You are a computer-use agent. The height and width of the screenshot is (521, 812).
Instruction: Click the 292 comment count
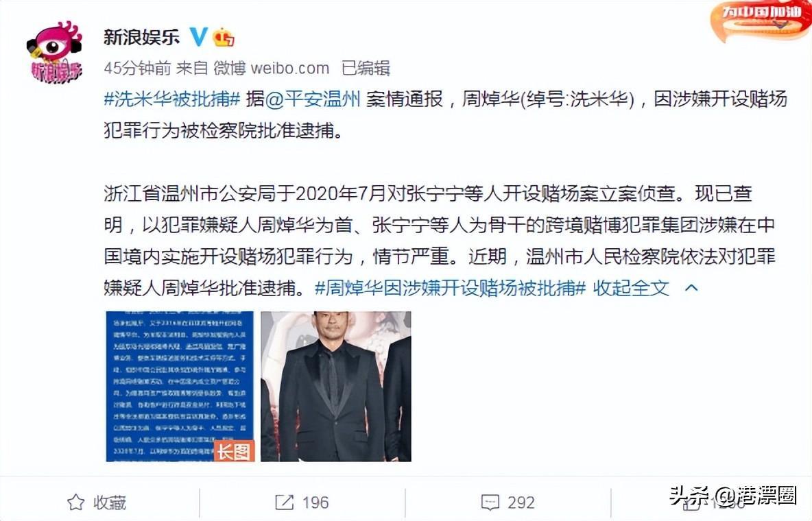[x=521, y=502]
